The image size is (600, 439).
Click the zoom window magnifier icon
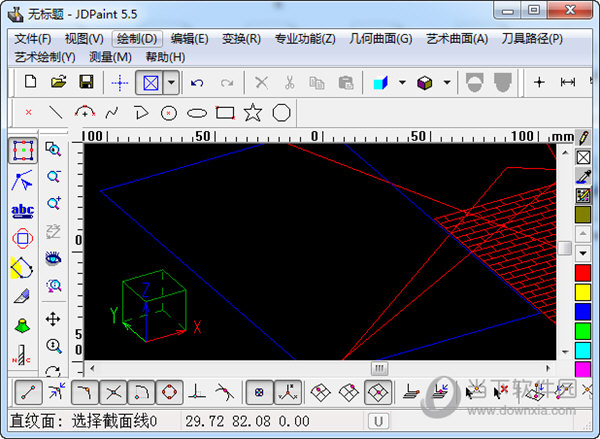coord(53,149)
